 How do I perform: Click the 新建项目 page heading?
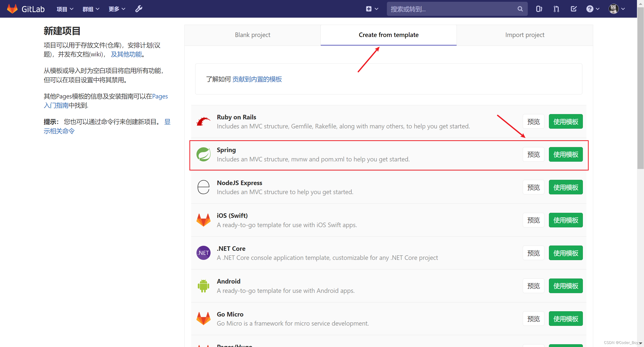(x=62, y=31)
